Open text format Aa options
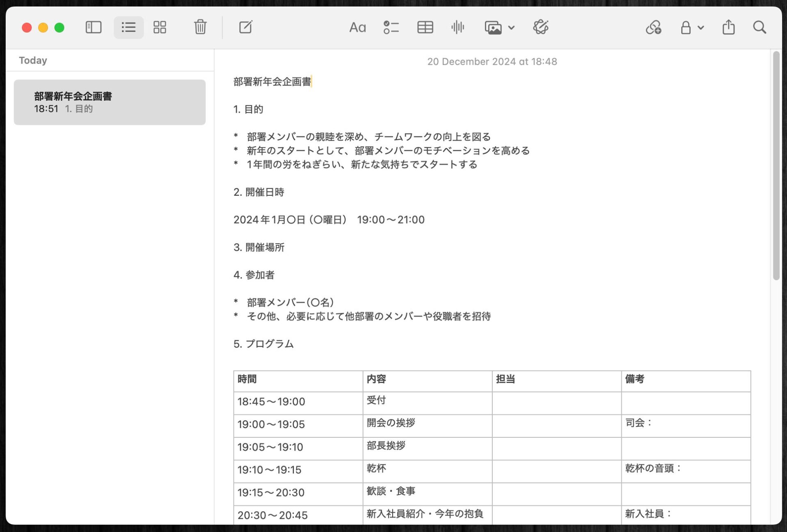This screenshot has height=532, width=787. tap(357, 27)
